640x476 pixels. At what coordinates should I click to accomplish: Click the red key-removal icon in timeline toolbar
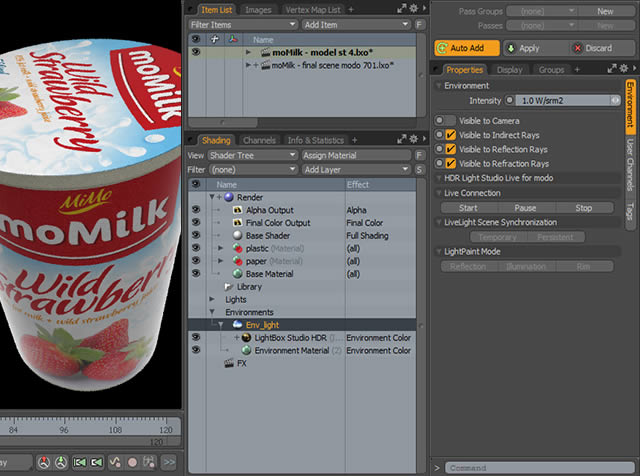point(44,462)
